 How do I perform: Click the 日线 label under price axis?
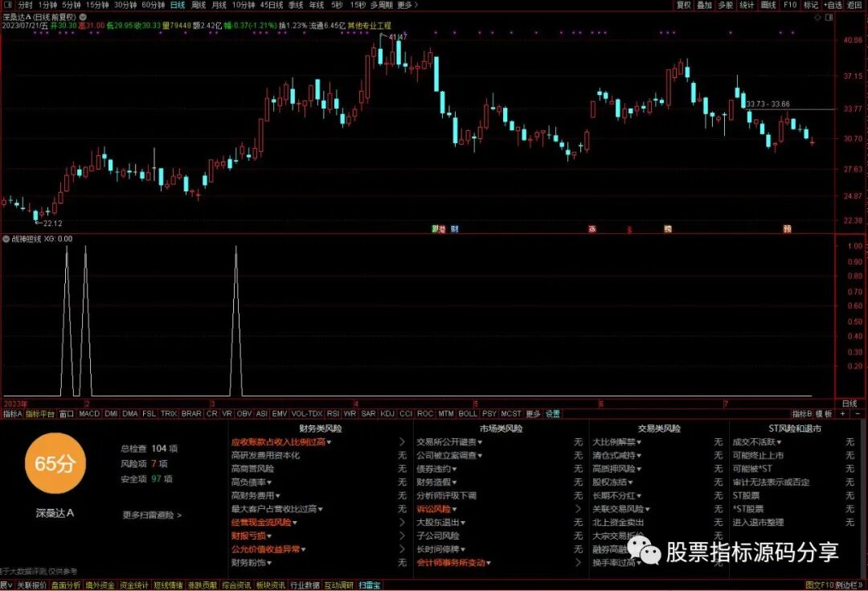tap(850, 403)
